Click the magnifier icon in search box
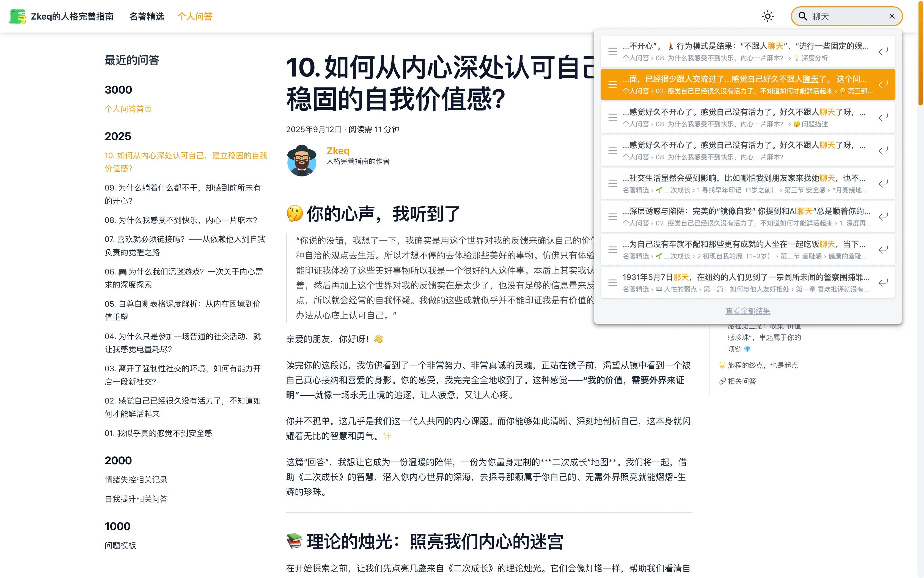The height and width of the screenshot is (578, 924). (x=803, y=17)
